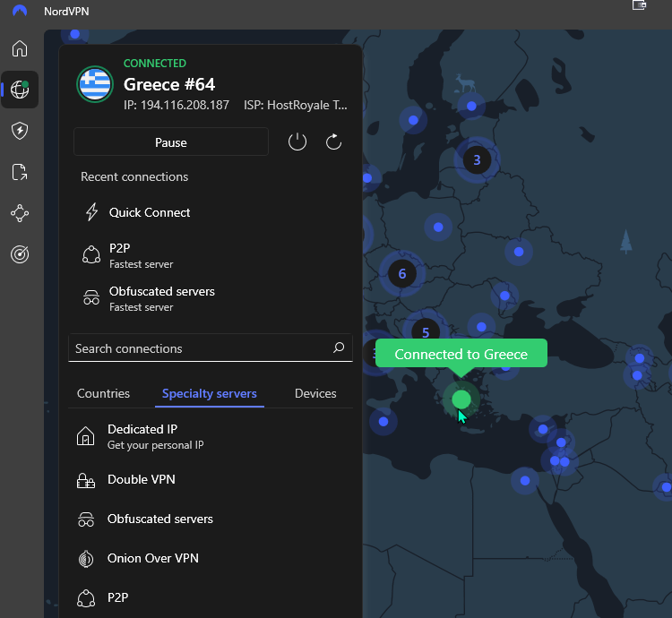This screenshot has width=672, height=618.
Task: Click the cluster marker labeled 3 on map
Action: click(x=477, y=159)
